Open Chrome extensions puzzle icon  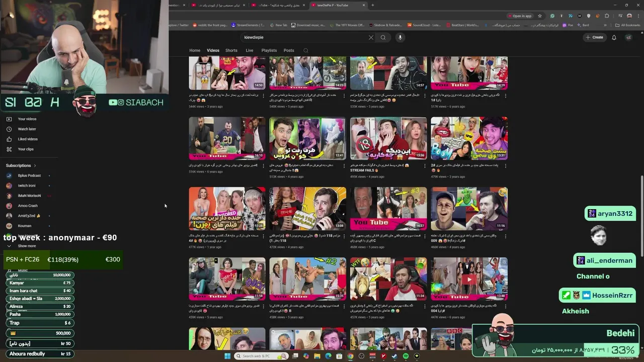click(607, 16)
